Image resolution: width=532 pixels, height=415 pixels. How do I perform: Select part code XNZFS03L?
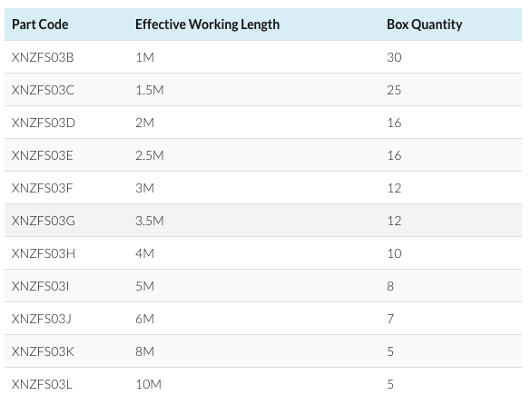tap(42, 384)
